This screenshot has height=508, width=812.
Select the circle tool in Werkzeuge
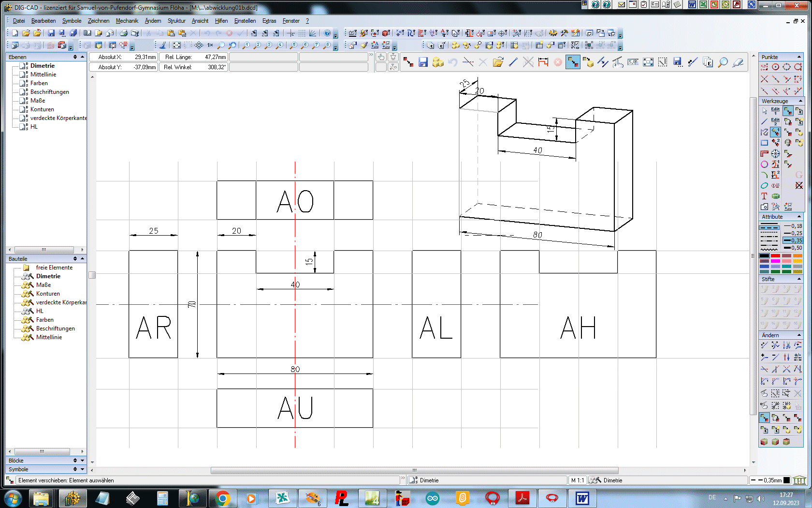[x=764, y=164]
